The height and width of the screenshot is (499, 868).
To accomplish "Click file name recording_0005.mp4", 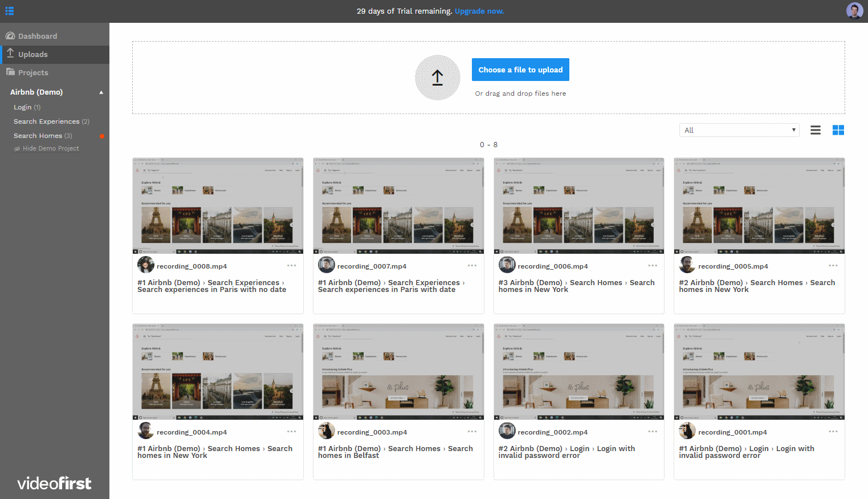I will [733, 266].
